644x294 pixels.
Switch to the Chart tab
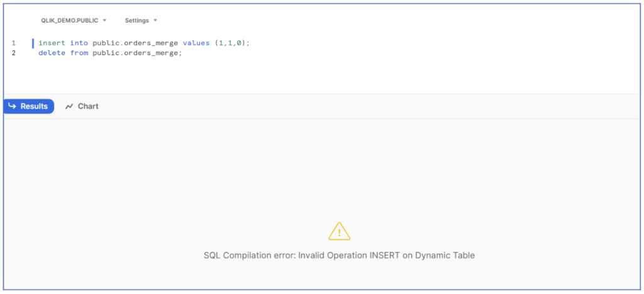coord(82,106)
